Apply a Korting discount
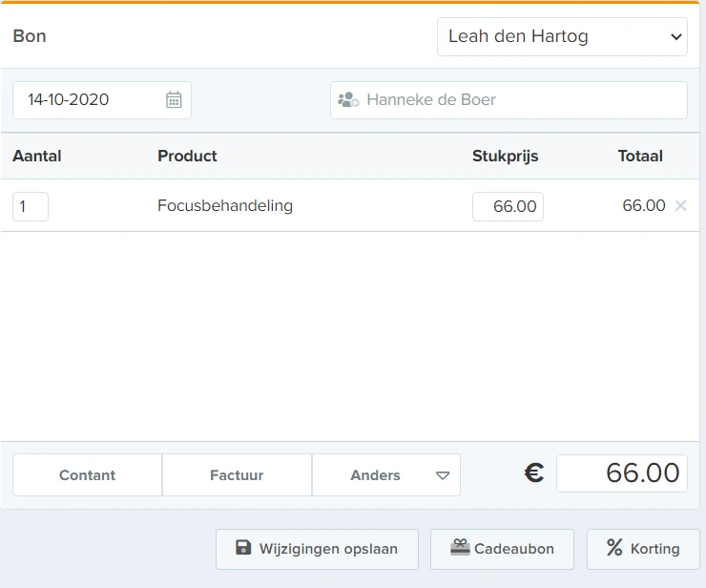The image size is (706, 588). [643, 549]
